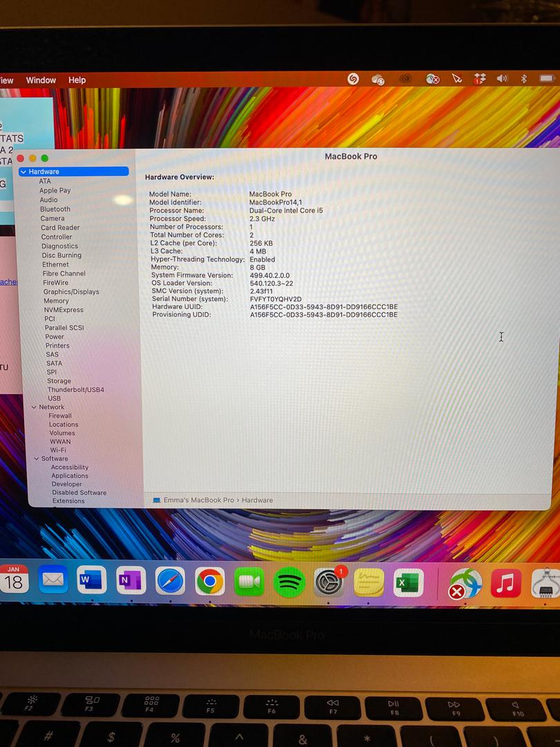
Task: Select Power in the sidebar
Action: 55,336
